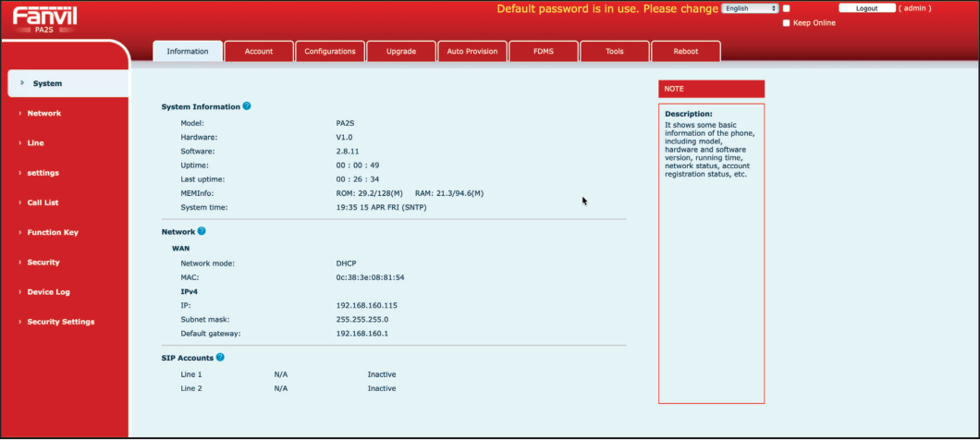This screenshot has height=441, width=980.
Task: Switch to the Account tab
Action: tap(259, 51)
